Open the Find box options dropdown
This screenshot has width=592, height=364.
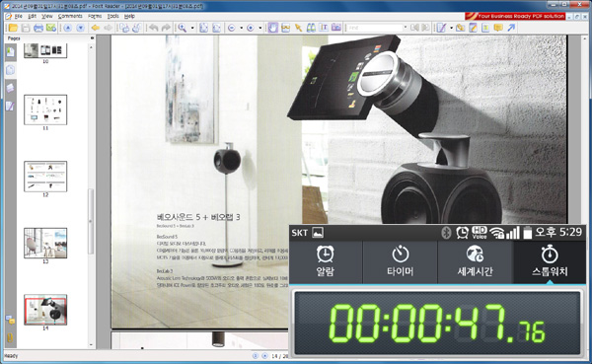click(x=406, y=28)
